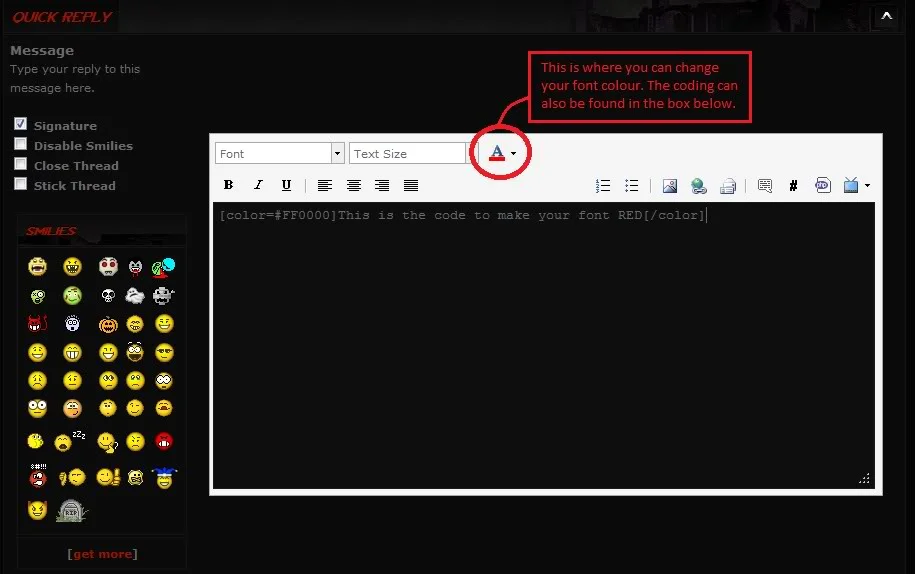This screenshot has height=574, width=915.
Task: Uncheck the Signature checkbox
Action: 20,124
